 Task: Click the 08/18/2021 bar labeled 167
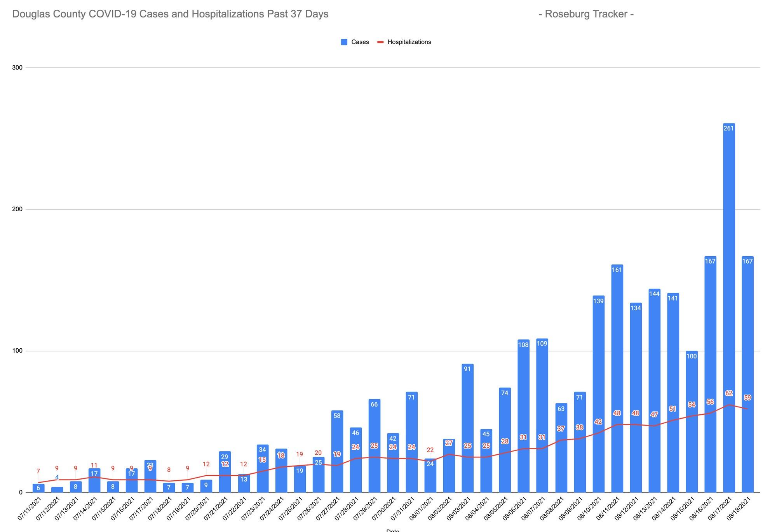(747, 330)
